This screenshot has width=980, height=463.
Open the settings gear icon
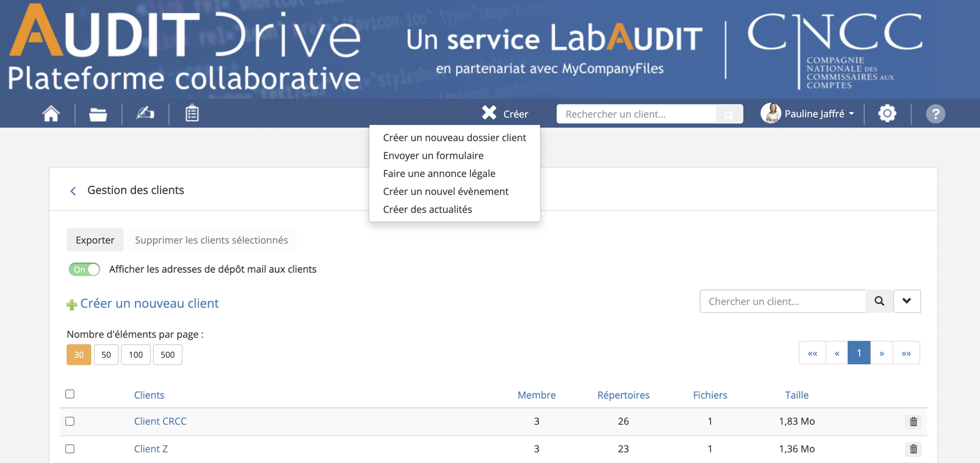click(x=887, y=113)
